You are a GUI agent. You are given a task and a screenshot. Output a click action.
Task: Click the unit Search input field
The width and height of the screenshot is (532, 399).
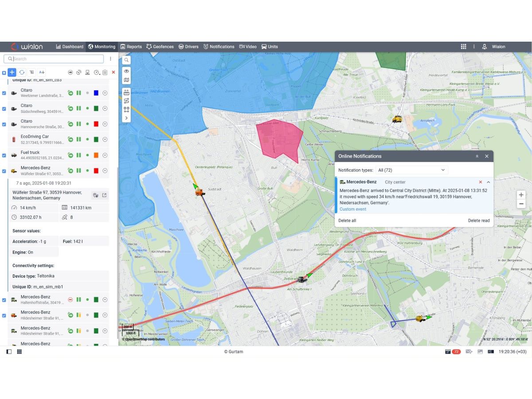pos(54,59)
